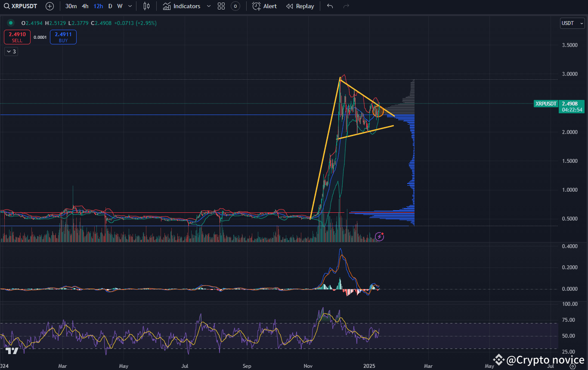This screenshot has height=370, width=588.
Task: Open the Indicators chart icon
Action: pyautogui.click(x=166, y=6)
